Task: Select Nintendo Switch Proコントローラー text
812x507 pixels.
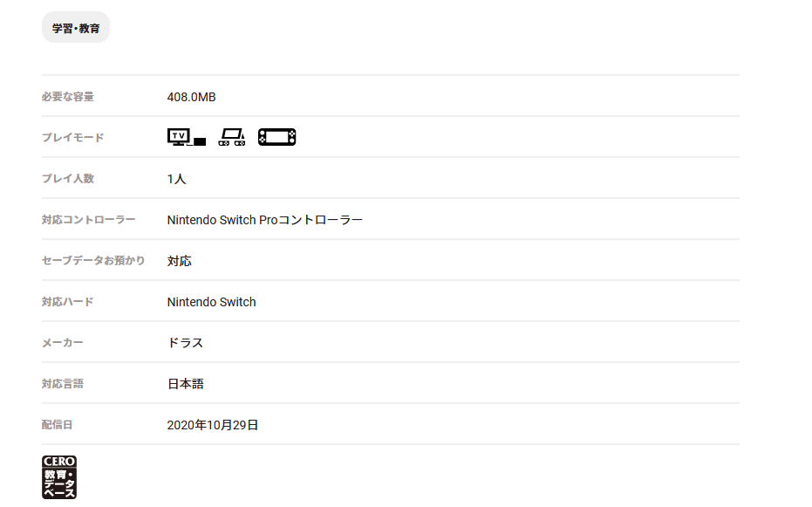Action: pos(264,220)
